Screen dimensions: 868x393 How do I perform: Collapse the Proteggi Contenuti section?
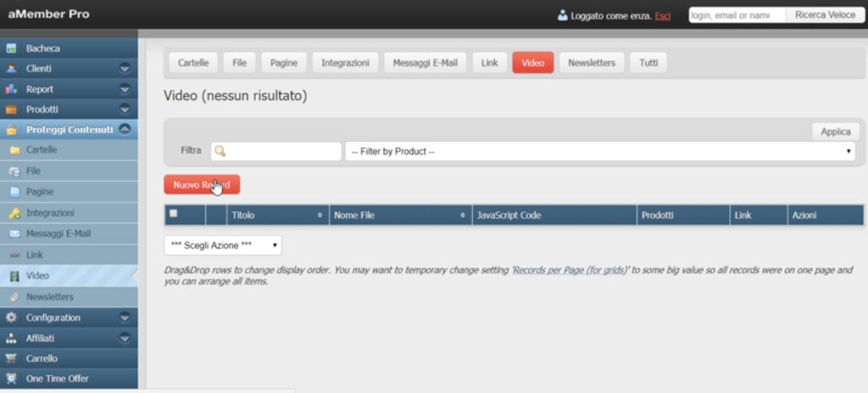(x=125, y=130)
